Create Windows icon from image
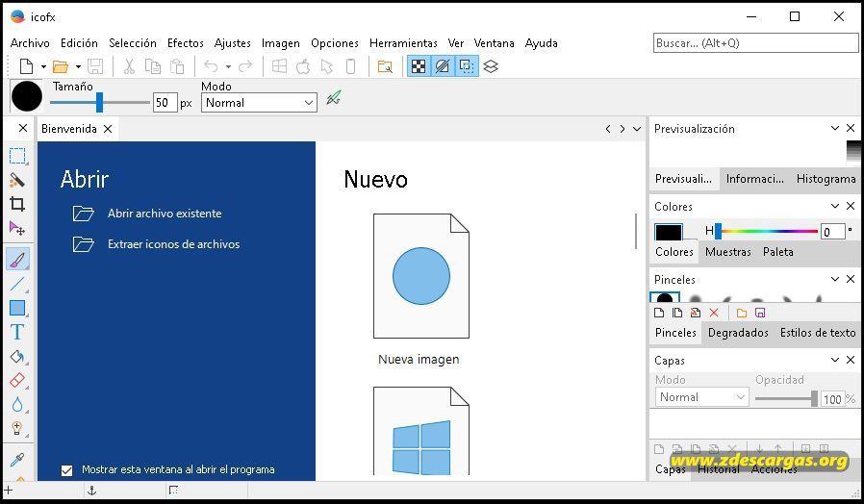The width and height of the screenshot is (864, 504). tap(279, 66)
